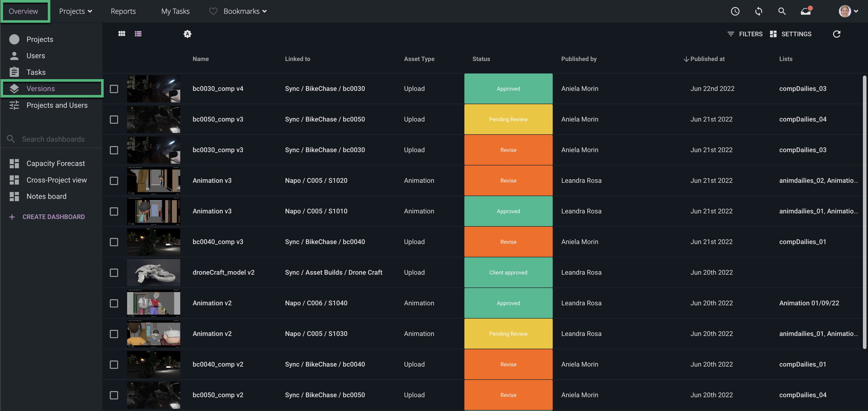Open the FILTERS panel
The height and width of the screenshot is (411, 868).
745,34
